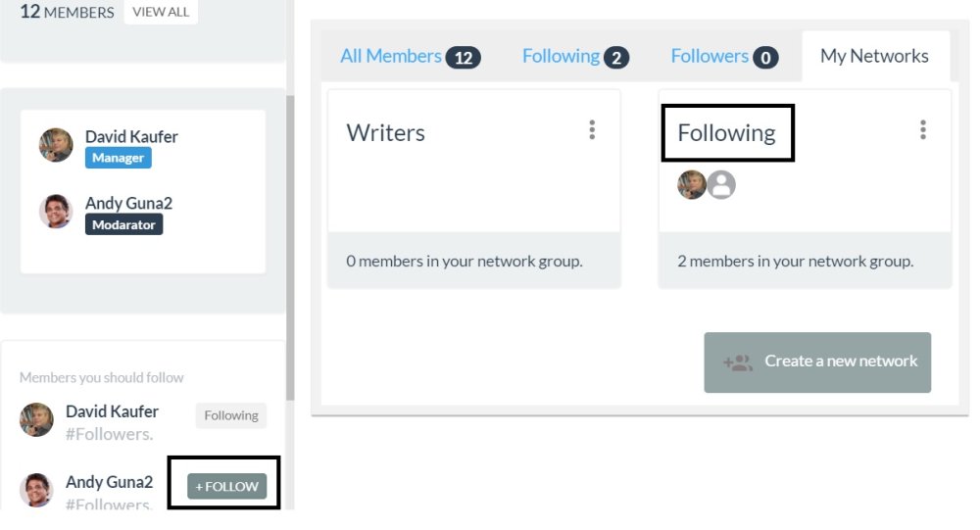Switch to the Following tab
Viewport: 980px width, 530px height.
(x=575, y=56)
